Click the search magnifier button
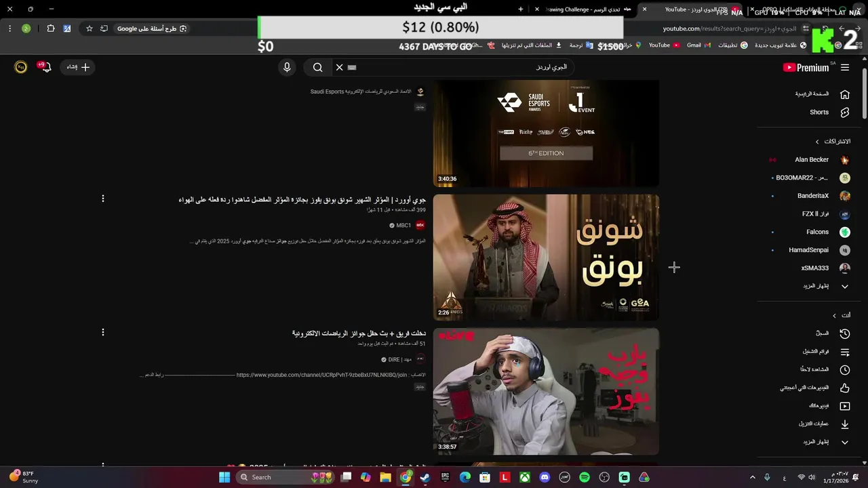Viewport: 868px width, 488px height. tap(317, 67)
